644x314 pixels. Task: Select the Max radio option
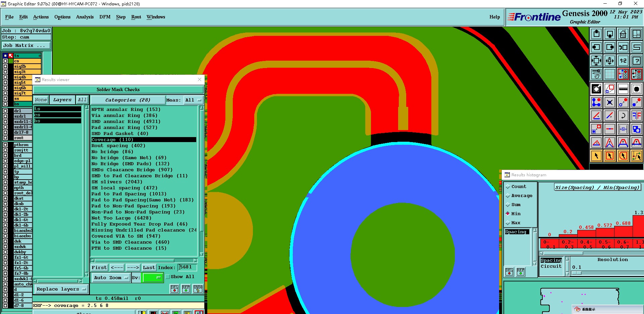click(508, 223)
